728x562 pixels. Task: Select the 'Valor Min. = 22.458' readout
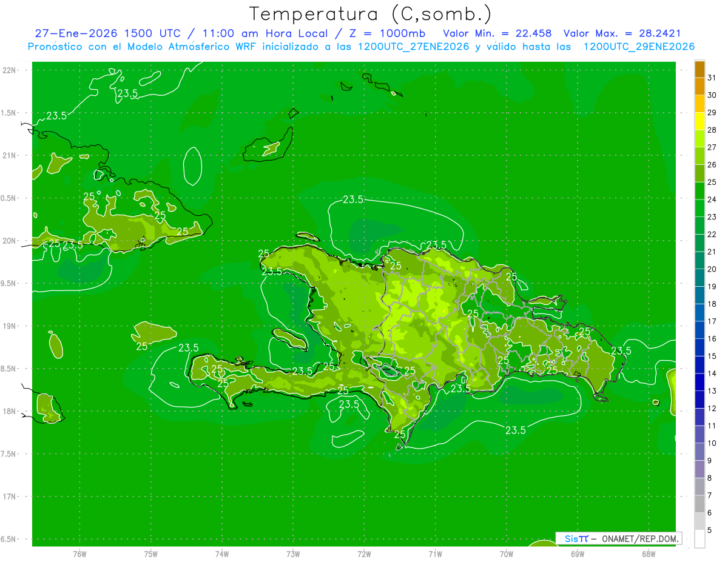[x=497, y=33]
